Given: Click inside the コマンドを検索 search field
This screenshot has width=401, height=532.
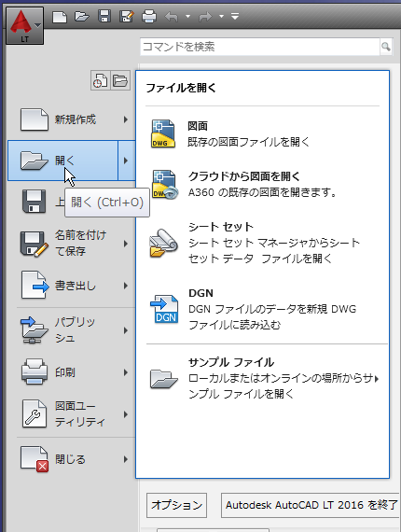Looking at the screenshot, I should (x=259, y=47).
